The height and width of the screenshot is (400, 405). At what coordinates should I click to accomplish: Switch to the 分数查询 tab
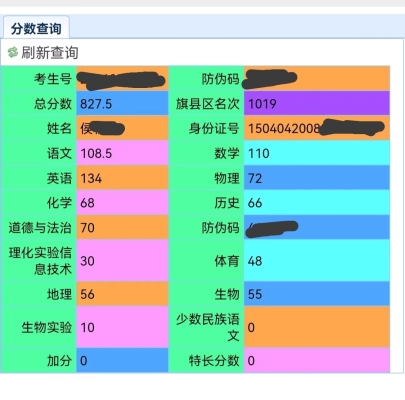pyautogui.click(x=36, y=29)
